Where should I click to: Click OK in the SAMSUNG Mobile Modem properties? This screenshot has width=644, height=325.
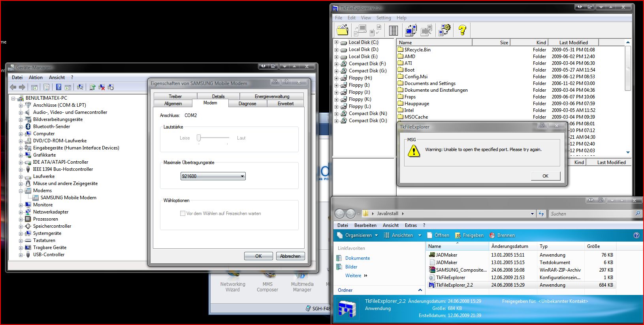258,256
